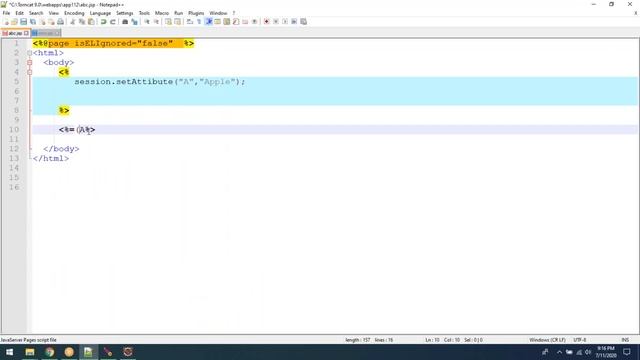Click the line 'session.setAttibute("A","Apple");'
640x360 pixels.
(x=160, y=82)
